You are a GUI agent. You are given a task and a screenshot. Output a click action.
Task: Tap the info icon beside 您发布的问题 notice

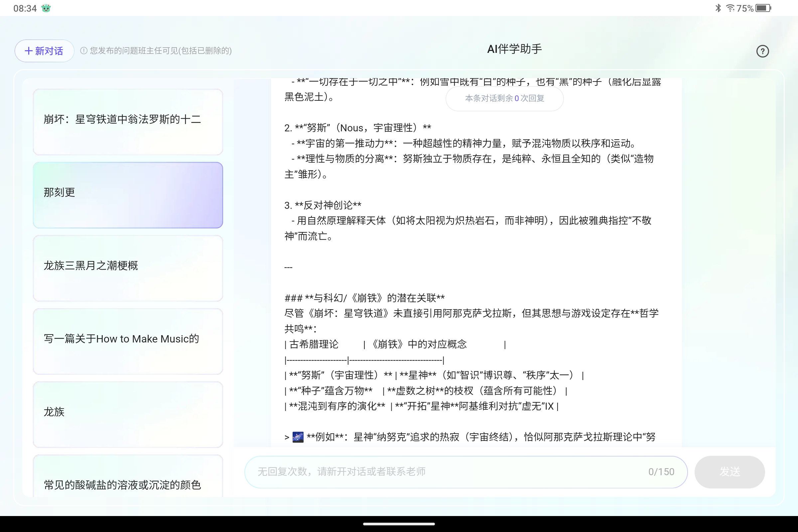pyautogui.click(x=83, y=51)
